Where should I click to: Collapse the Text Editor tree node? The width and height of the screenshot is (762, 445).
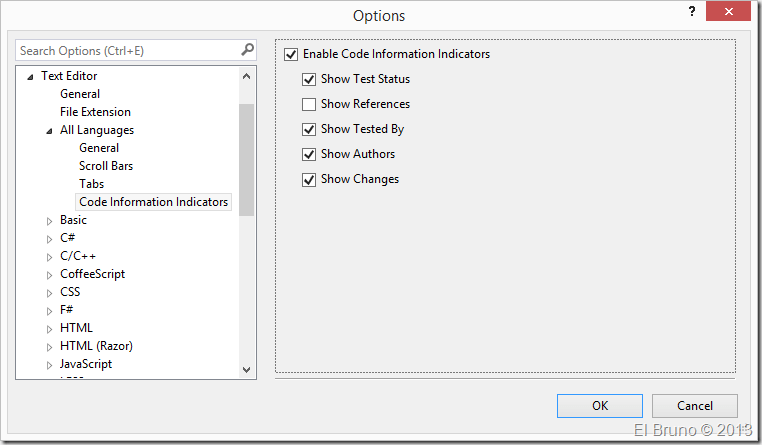point(30,76)
